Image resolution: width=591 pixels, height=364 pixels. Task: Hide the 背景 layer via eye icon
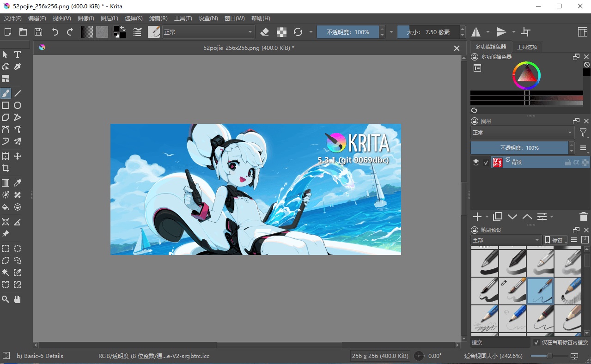point(476,162)
